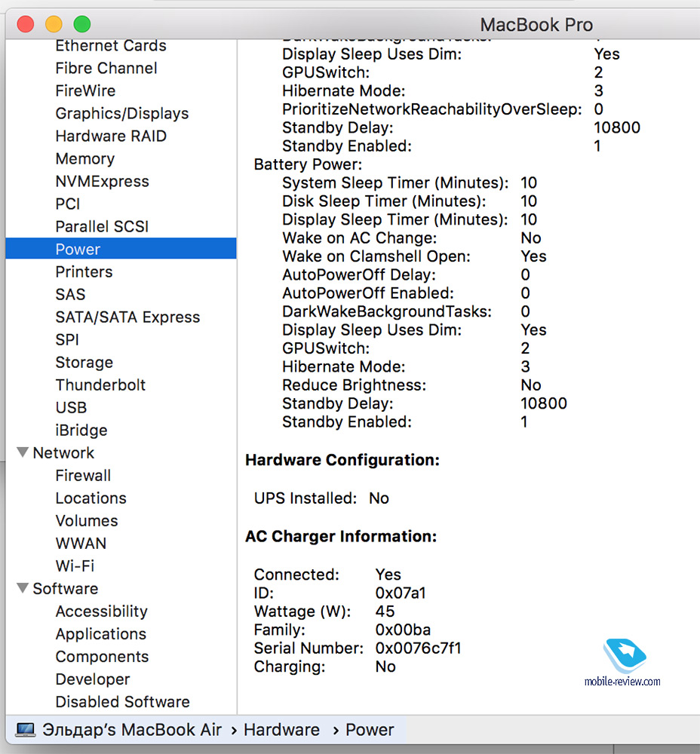Select the Connected row label

[x=296, y=574]
